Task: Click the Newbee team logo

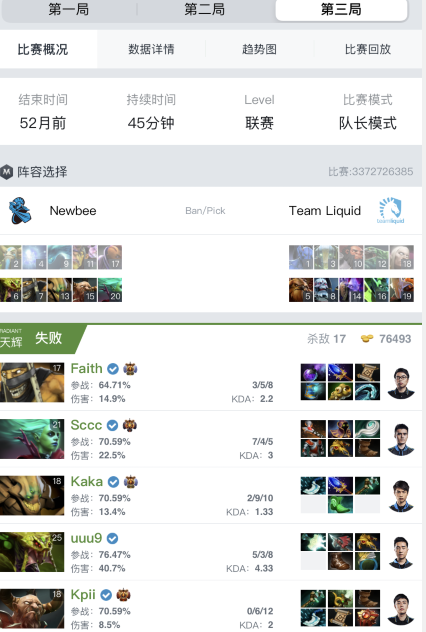Action: point(20,210)
